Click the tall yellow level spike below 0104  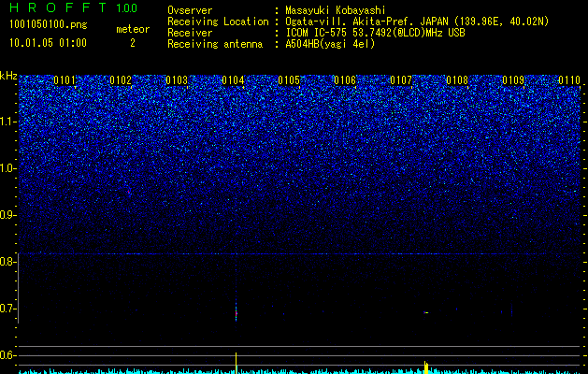(236, 363)
